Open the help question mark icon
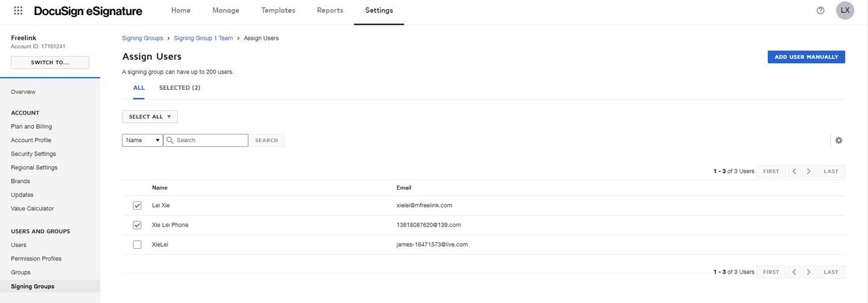 (820, 11)
